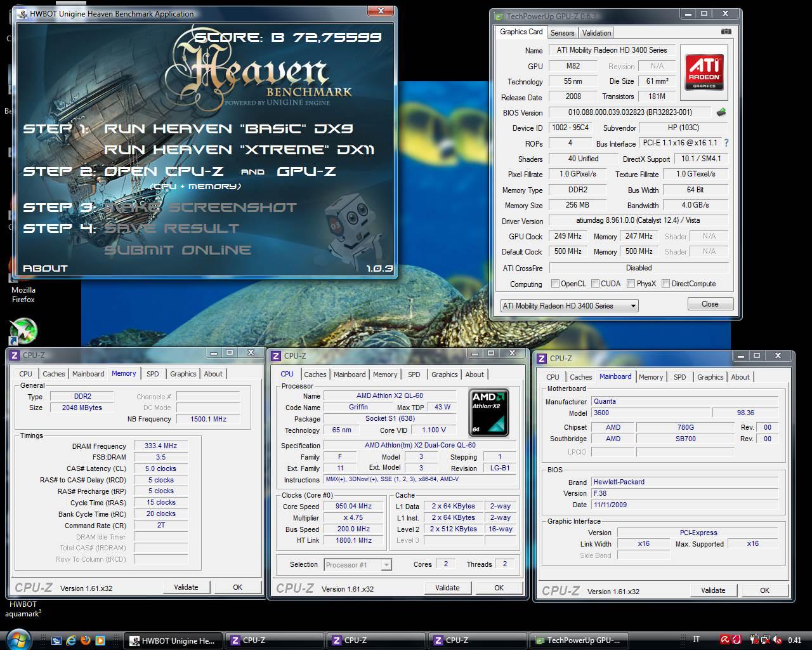
Task: Open the Processor #1 selection dropdown
Action: (358, 565)
